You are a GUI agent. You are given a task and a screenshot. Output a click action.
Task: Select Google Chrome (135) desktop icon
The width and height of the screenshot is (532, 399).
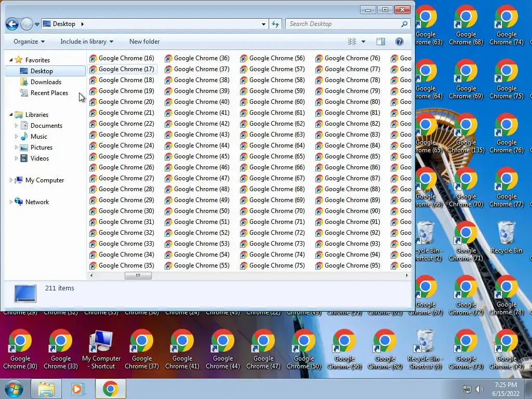(x=466, y=134)
